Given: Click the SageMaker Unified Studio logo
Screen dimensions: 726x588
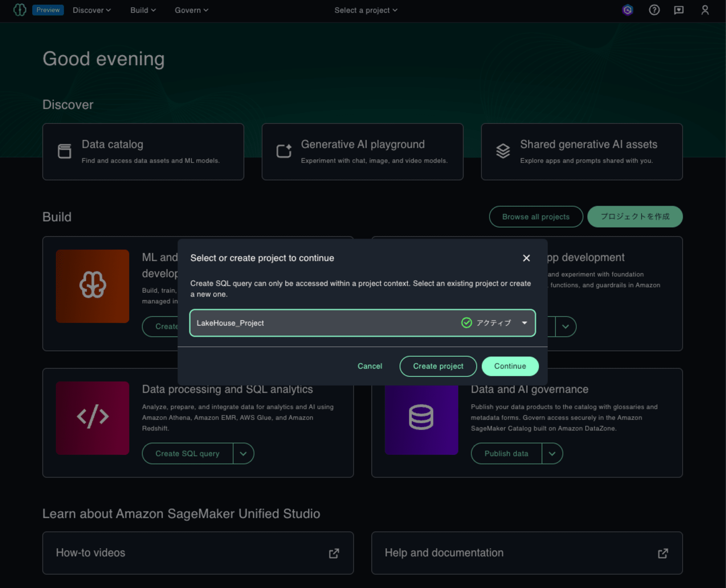Looking at the screenshot, I should coord(20,10).
